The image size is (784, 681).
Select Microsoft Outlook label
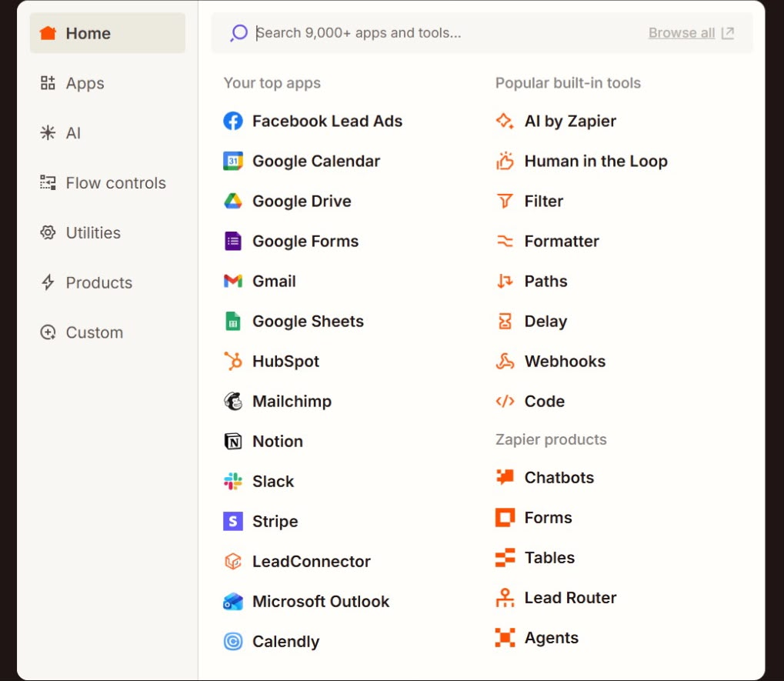pyautogui.click(x=321, y=601)
